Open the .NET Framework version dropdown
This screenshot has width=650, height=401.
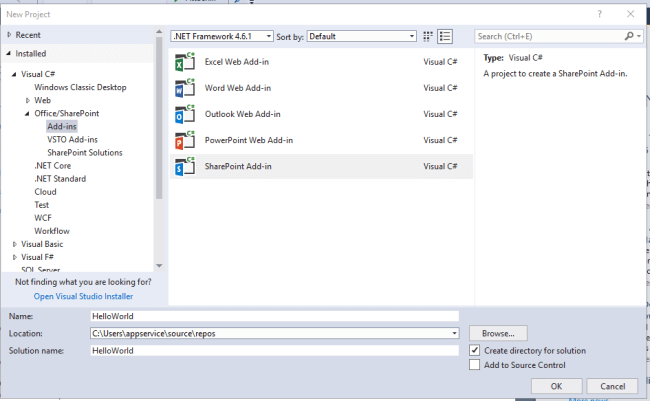click(222, 36)
